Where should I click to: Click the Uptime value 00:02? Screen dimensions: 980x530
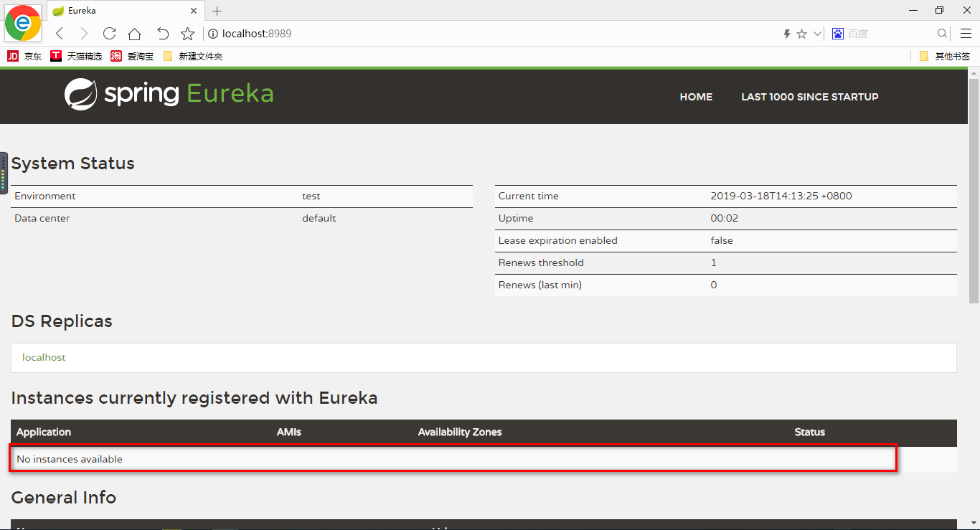coord(725,218)
